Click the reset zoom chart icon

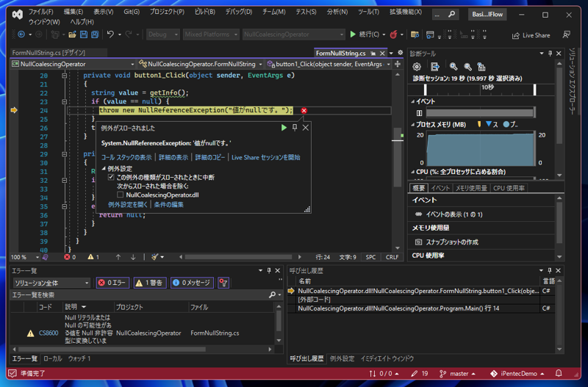tap(481, 67)
